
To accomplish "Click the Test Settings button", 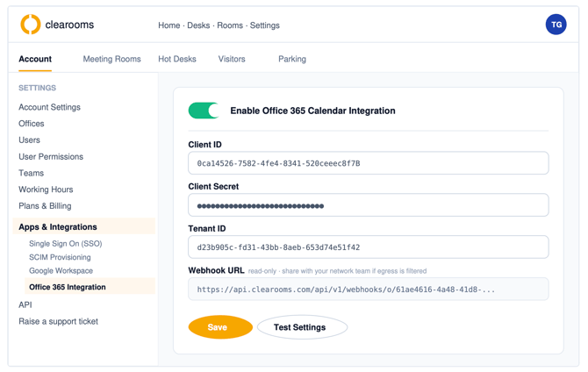I will tap(302, 327).
